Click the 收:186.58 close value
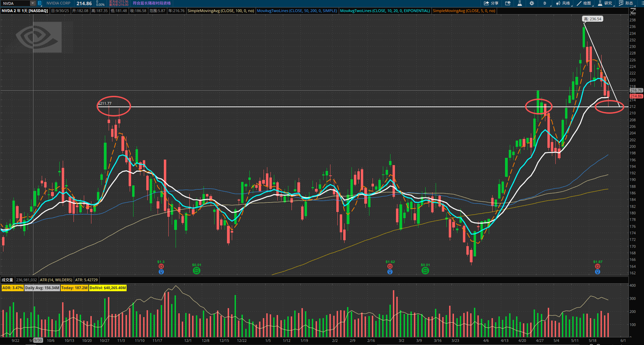 coord(138,11)
